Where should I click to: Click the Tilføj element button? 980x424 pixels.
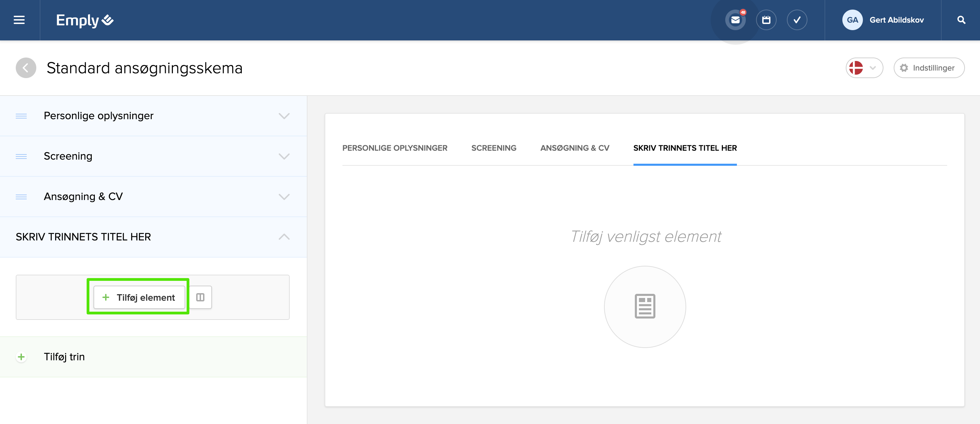(139, 297)
